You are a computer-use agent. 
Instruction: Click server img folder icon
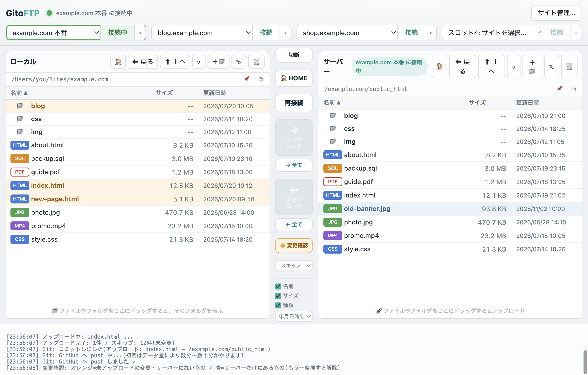click(333, 141)
